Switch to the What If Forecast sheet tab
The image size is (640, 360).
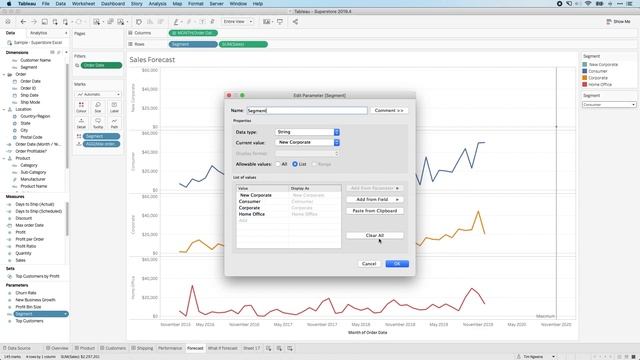pos(222,348)
